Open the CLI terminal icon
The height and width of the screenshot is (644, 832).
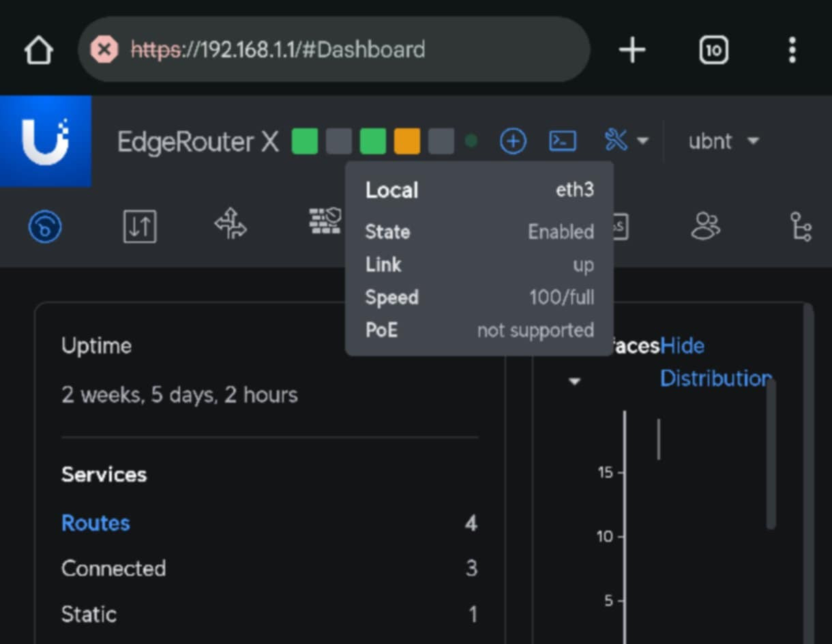click(563, 141)
